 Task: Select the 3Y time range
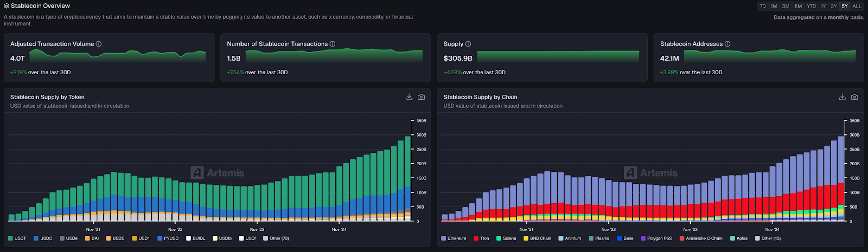point(834,6)
